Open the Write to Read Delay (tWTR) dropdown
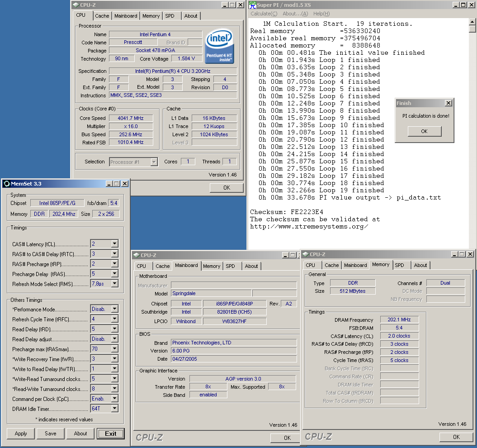This screenshot has width=477, height=448. pos(114,369)
